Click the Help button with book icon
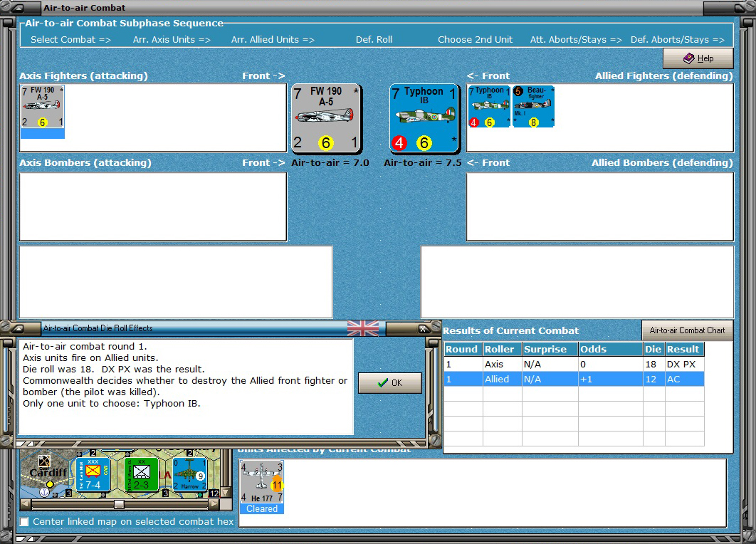The image size is (756, 544). point(698,58)
